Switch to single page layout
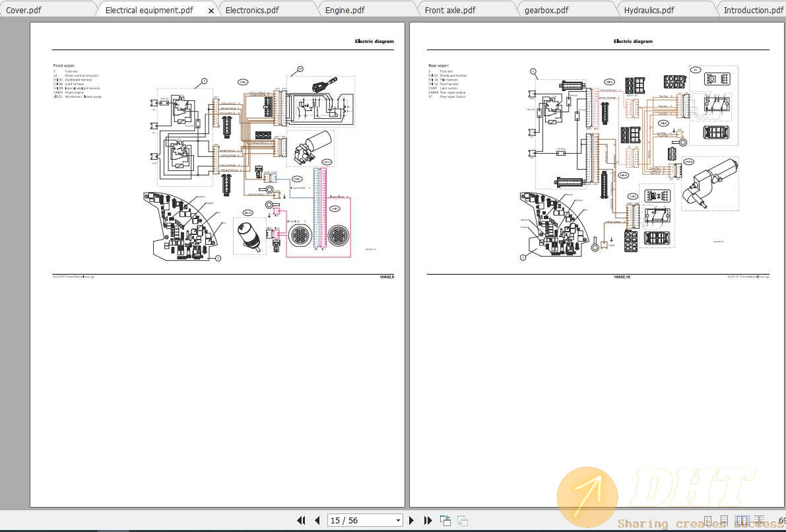 (x=708, y=521)
